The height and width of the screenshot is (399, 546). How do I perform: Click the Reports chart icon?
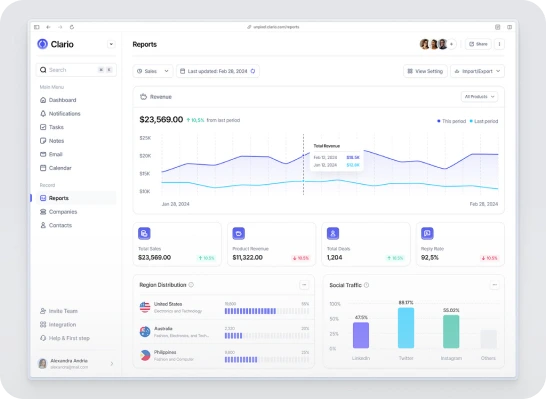(43, 198)
